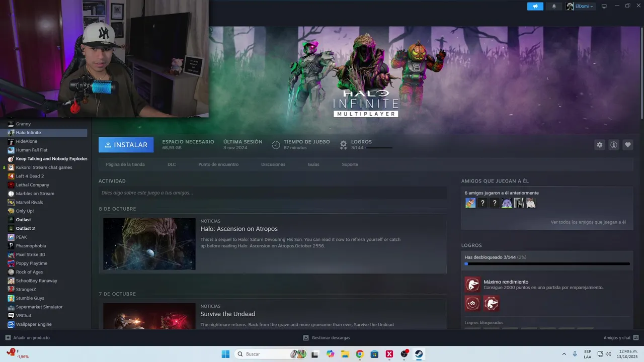Click the PEAK game icon
Image resolution: width=644 pixels, height=362 pixels.
(11, 237)
